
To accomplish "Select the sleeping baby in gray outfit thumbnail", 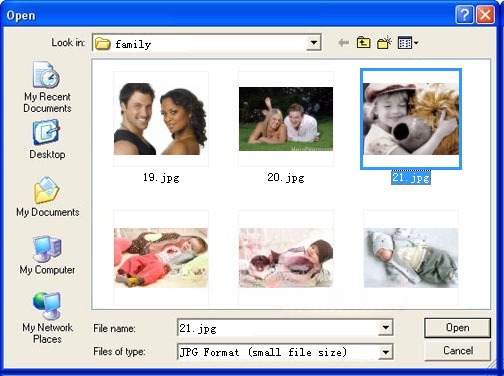I will click(411, 257).
